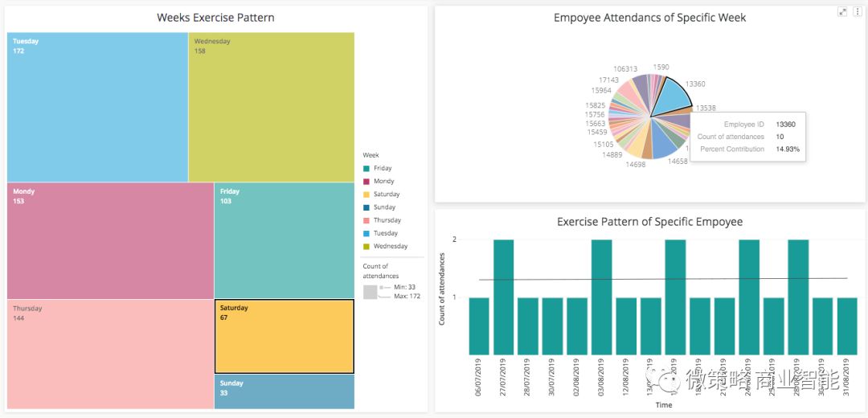Click the bar for 27/07/2019

pyautogui.click(x=504, y=297)
